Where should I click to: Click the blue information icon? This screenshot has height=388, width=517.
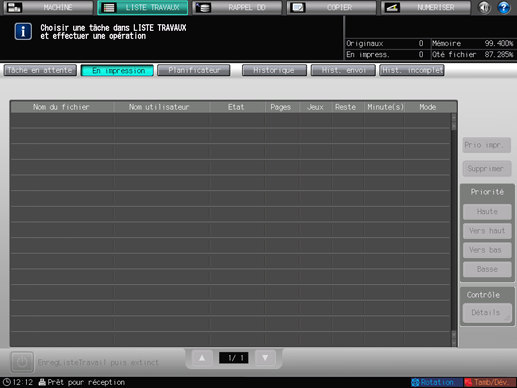23,32
